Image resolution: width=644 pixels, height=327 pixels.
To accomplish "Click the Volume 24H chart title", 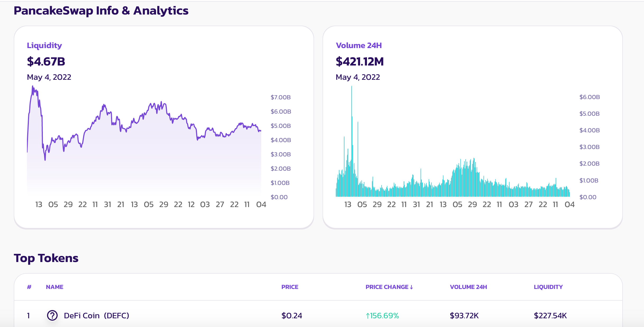I will pos(359,45).
